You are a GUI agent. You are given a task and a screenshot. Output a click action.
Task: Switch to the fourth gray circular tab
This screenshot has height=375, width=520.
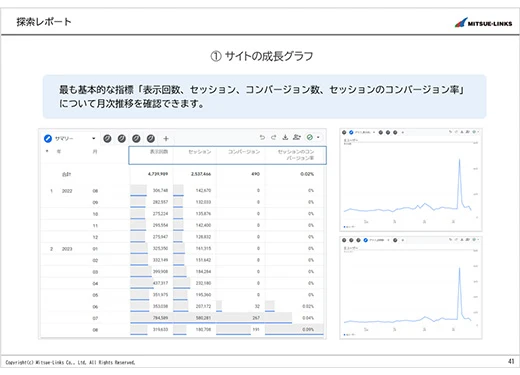[x=151, y=138]
